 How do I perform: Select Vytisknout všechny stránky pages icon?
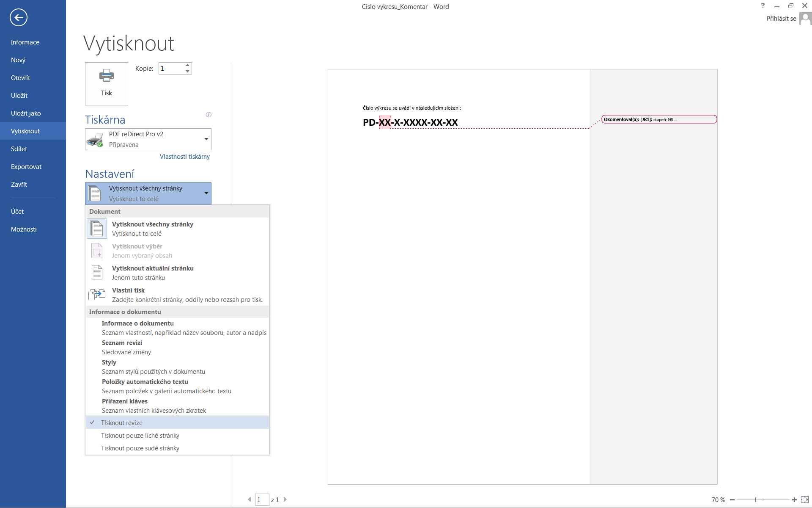click(x=97, y=229)
